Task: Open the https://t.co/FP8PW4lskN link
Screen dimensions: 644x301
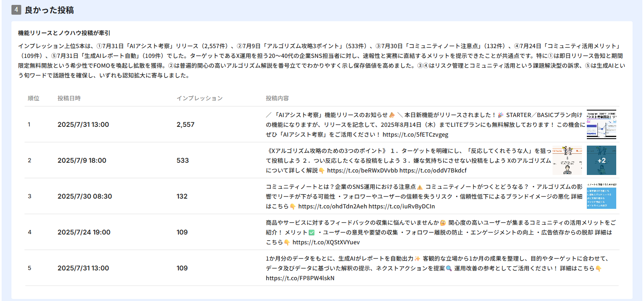Action: tap(300, 278)
